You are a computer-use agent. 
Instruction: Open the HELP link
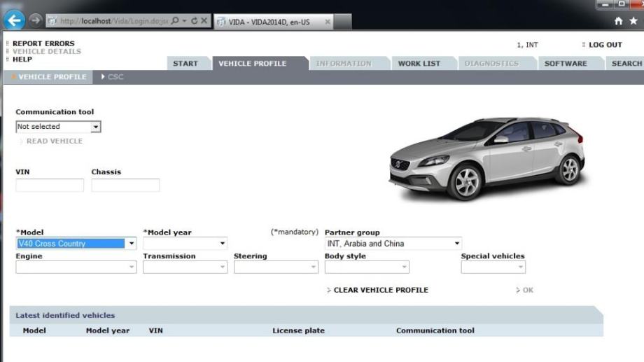[x=22, y=60]
